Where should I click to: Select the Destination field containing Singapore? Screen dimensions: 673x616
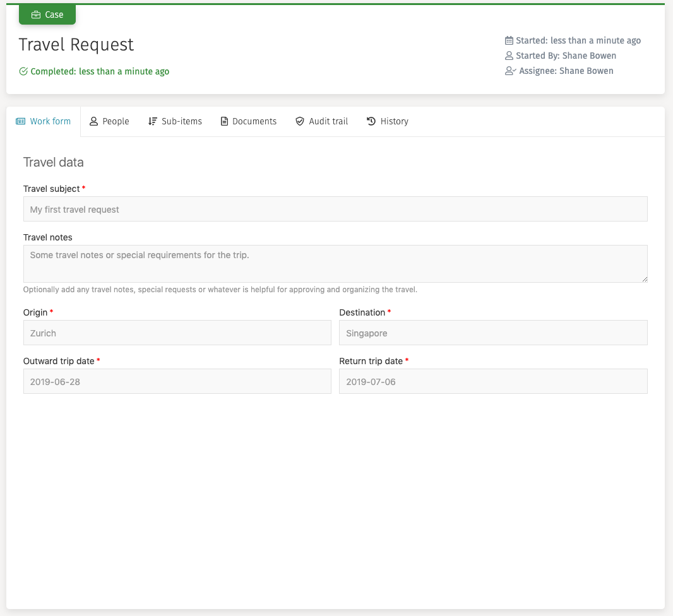pos(492,333)
